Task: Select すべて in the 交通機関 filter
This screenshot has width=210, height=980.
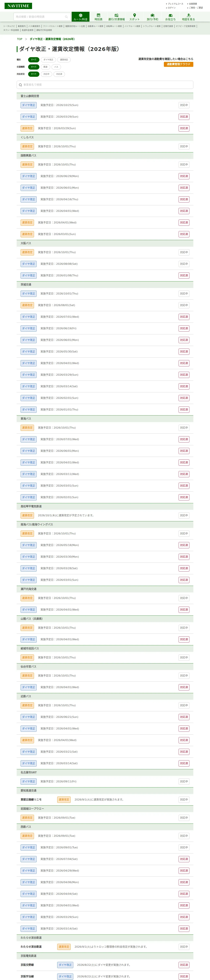Action: click(34, 67)
